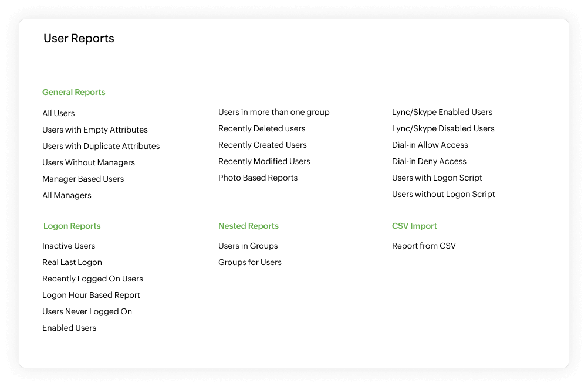
Task: Open the Inactive Users report
Action: click(69, 246)
